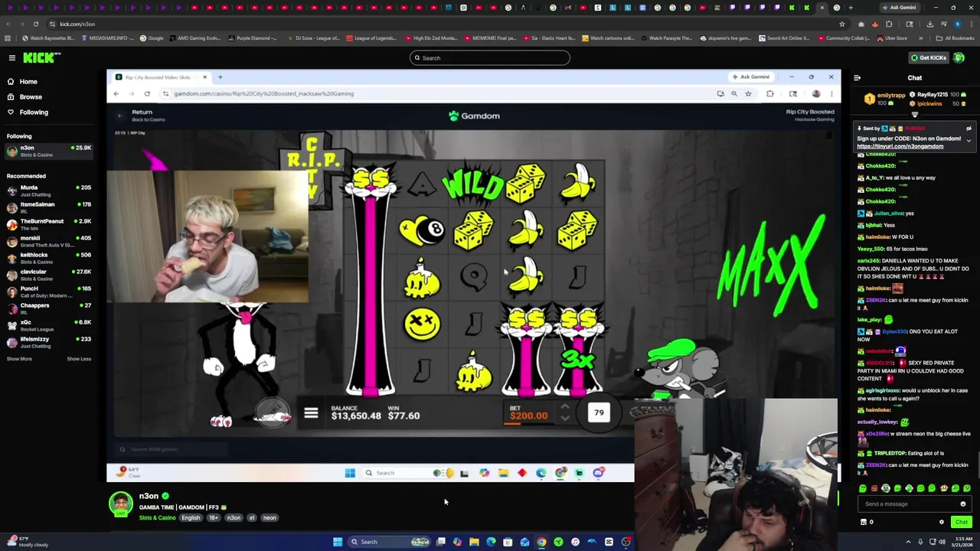Image resolution: width=980 pixels, height=551 pixels.
Task: Expand the gift leaderboard down arrow
Action: pyautogui.click(x=914, y=115)
